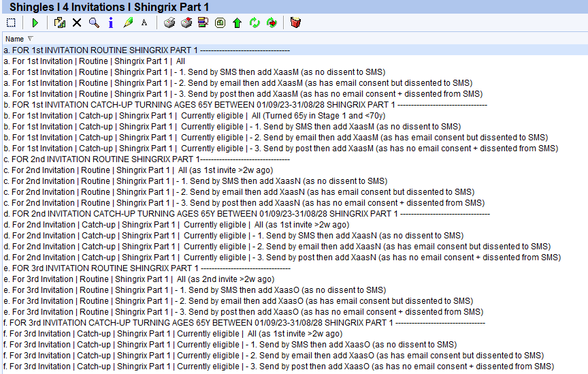Click the copy documents icon

coord(60,23)
